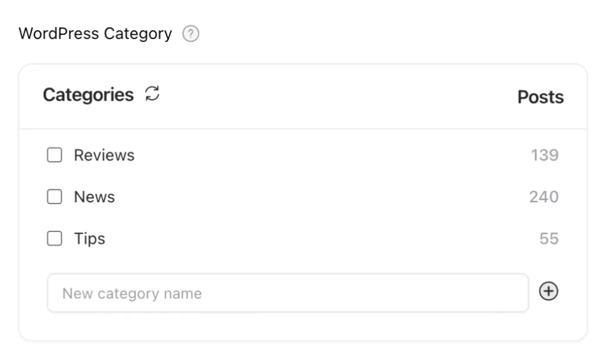Click the empty area below the name field
The width and height of the screenshot is (606, 364).
tap(303, 327)
